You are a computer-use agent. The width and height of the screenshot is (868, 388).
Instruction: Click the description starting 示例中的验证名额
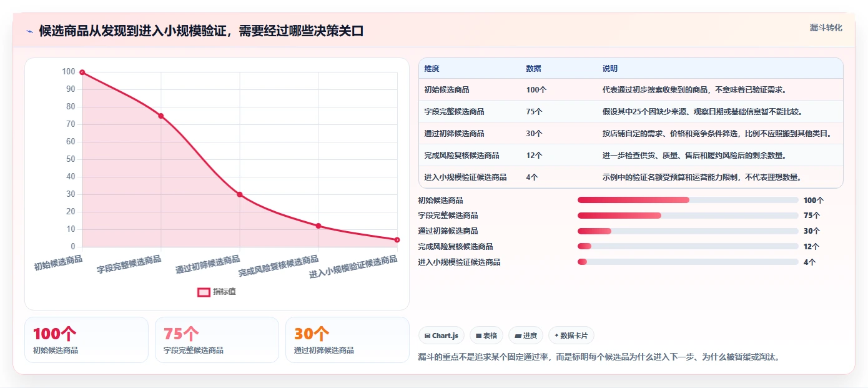coord(702,177)
